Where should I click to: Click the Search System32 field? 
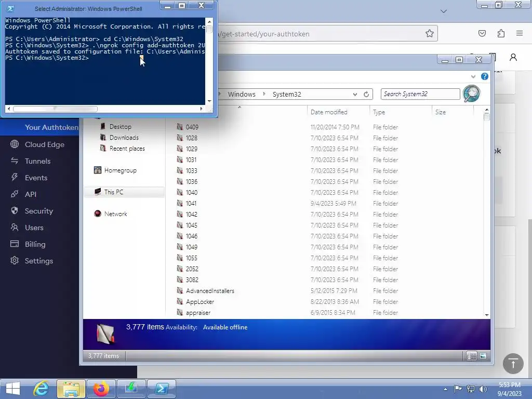point(420,94)
